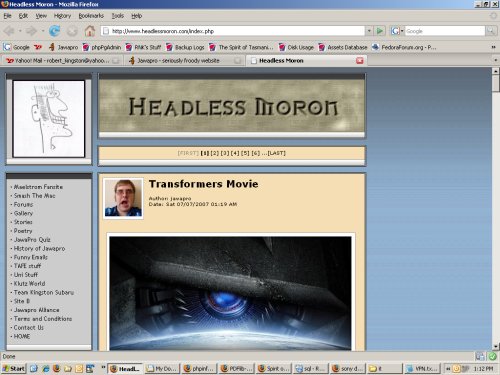
Task: Go to page [3] of posts
Action: coord(225,153)
